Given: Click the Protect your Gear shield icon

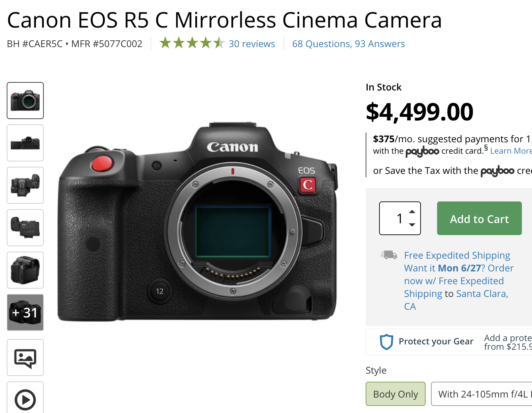Looking at the screenshot, I should [386, 342].
